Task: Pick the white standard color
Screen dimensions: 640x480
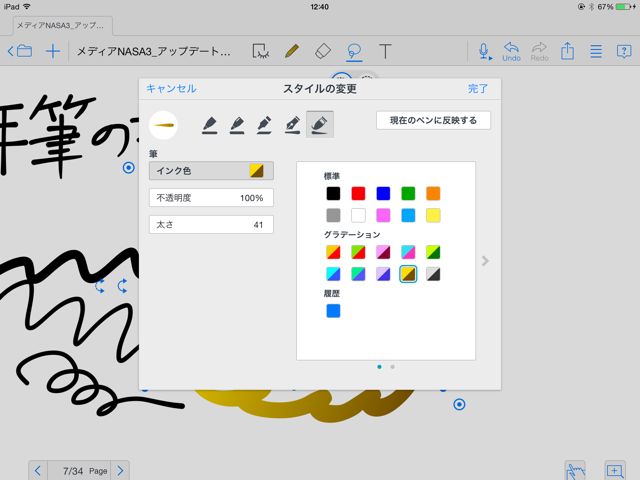Action: click(x=358, y=215)
